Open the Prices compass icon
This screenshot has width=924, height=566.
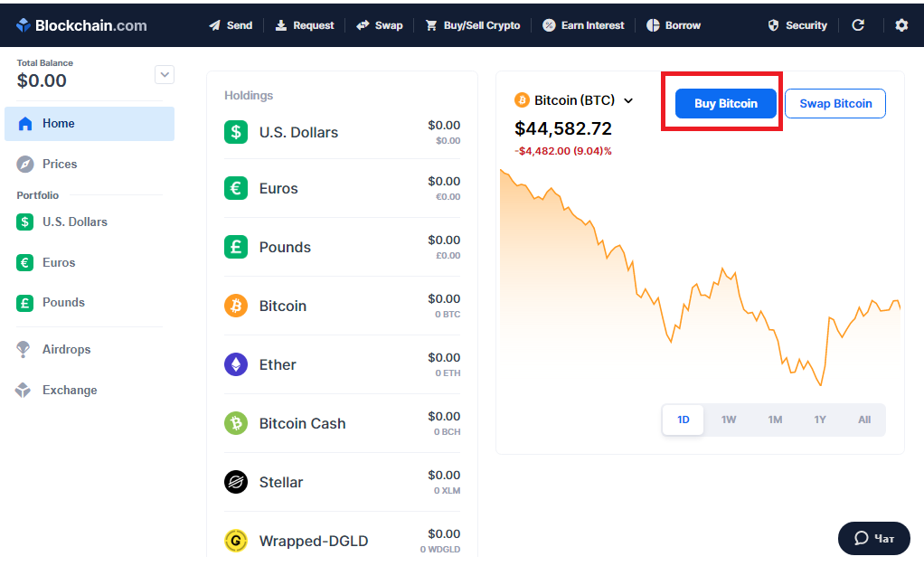click(24, 164)
